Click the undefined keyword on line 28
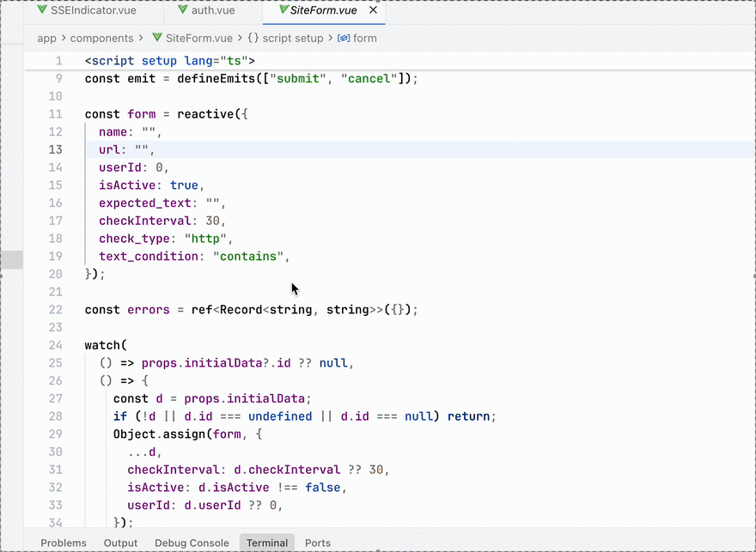 (x=280, y=416)
